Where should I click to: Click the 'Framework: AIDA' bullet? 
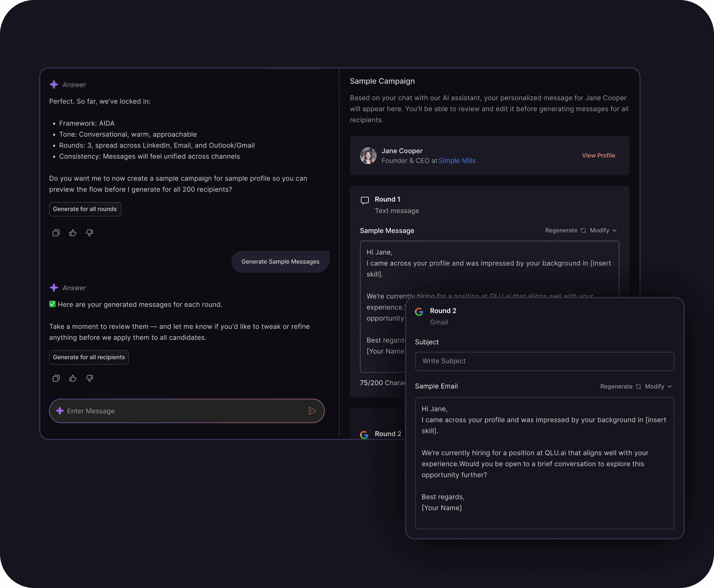click(x=87, y=123)
